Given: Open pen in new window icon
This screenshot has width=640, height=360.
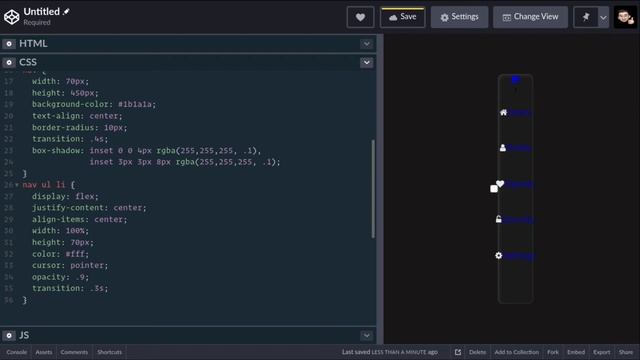Looking at the screenshot, I should click(x=458, y=352).
